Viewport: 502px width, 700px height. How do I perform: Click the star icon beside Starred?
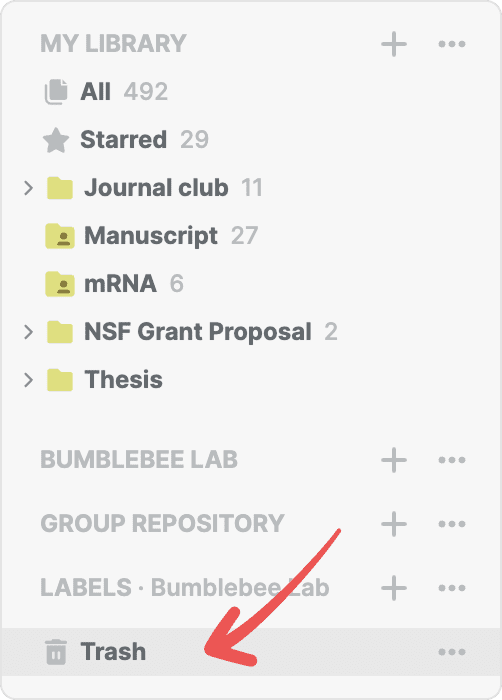click(56, 140)
